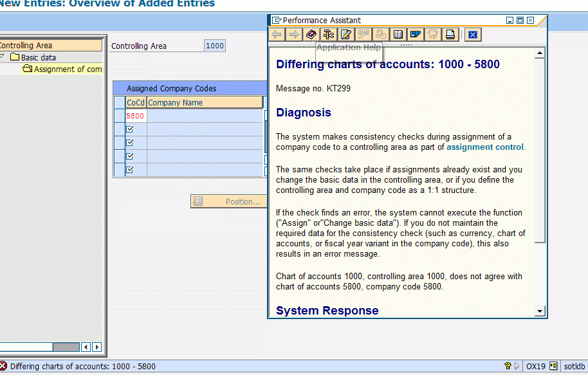Click the 'Message no. KT299' text
The width and height of the screenshot is (588, 375).
[313, 89]
